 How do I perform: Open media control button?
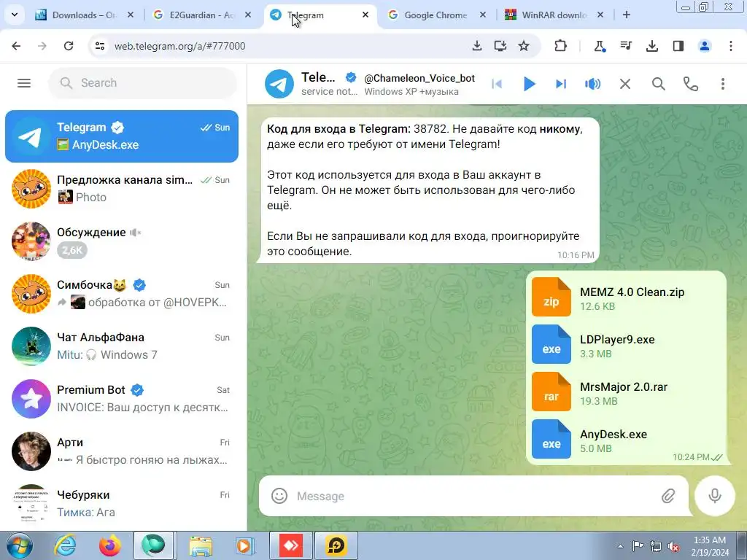pos(625,46)
